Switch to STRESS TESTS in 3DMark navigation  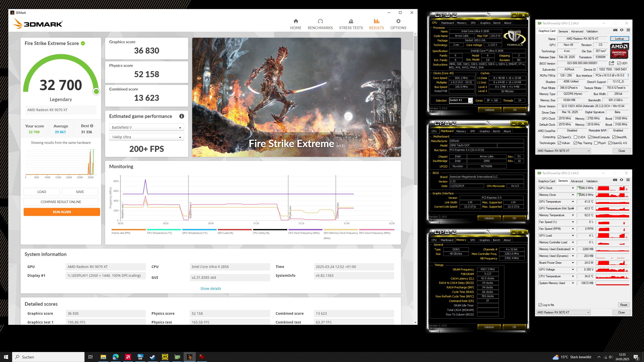pos(351,24)
